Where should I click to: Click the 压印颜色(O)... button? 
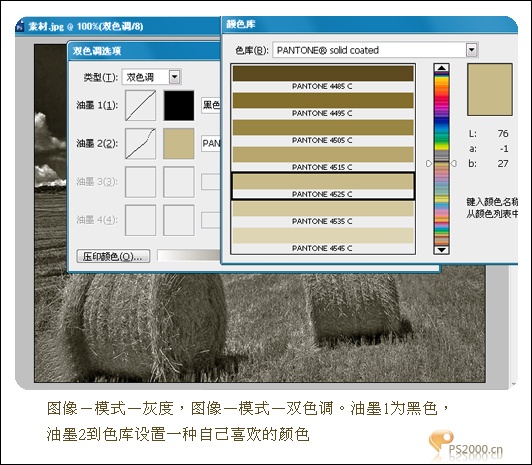tap(113, 256)
